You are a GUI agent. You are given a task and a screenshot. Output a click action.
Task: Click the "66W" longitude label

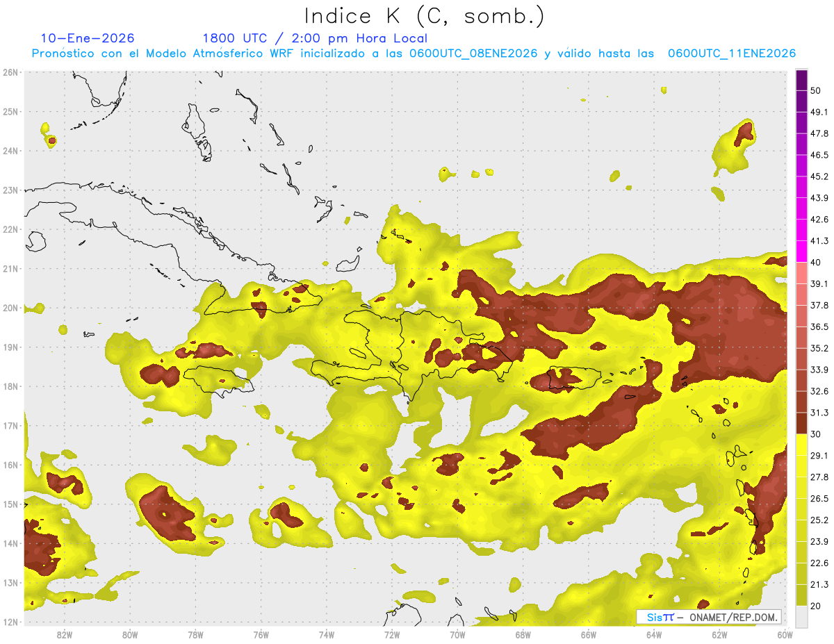pyautogui.click(x=589, y=634)
